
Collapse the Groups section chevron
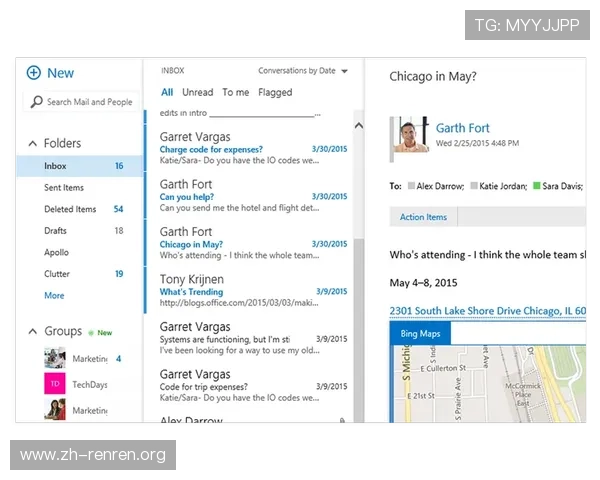pos(32,332)
